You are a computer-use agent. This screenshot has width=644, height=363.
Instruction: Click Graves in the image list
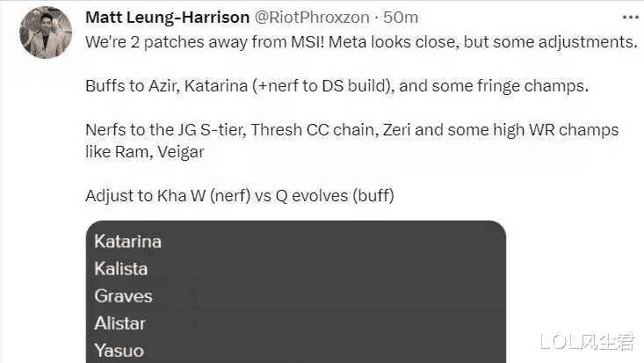123,296
